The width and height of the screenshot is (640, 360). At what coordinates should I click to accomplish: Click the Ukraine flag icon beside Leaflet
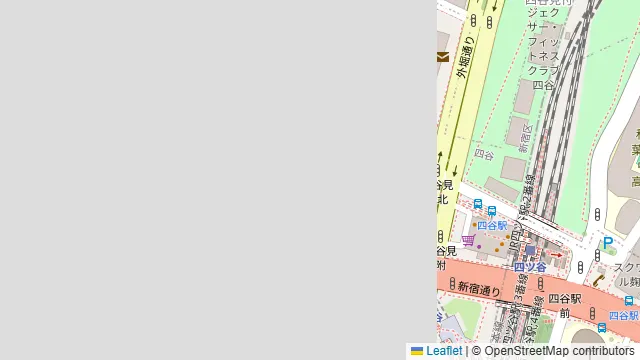[417, 351]
